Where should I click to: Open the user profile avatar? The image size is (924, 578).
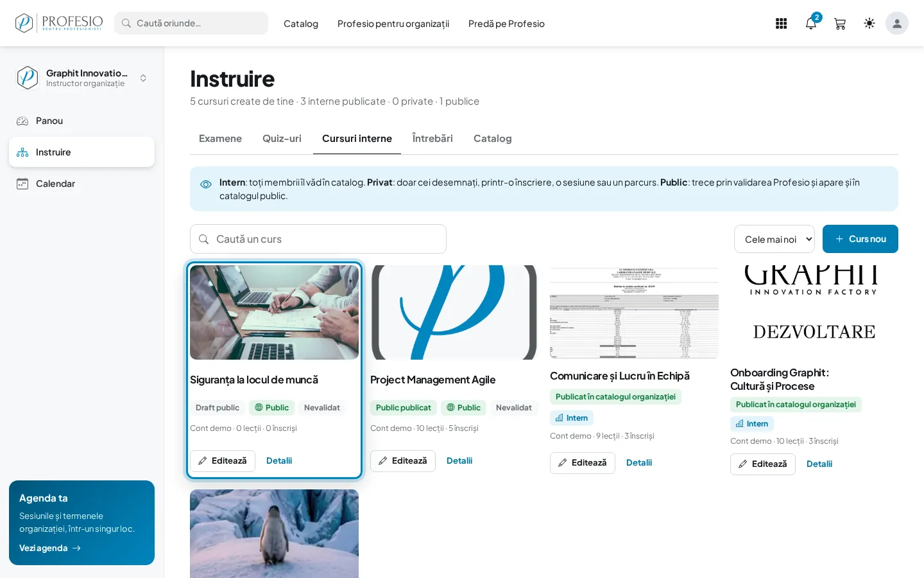897,23
